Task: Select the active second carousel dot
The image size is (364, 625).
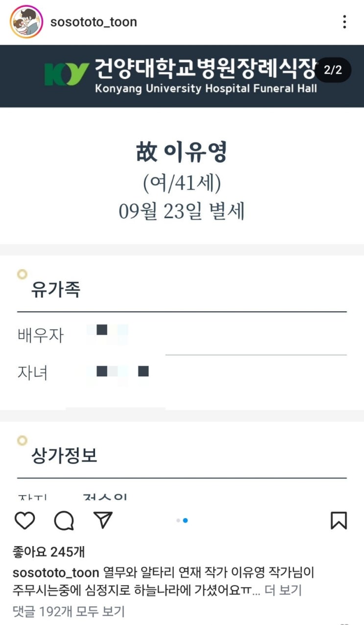Action: (185, 521)
